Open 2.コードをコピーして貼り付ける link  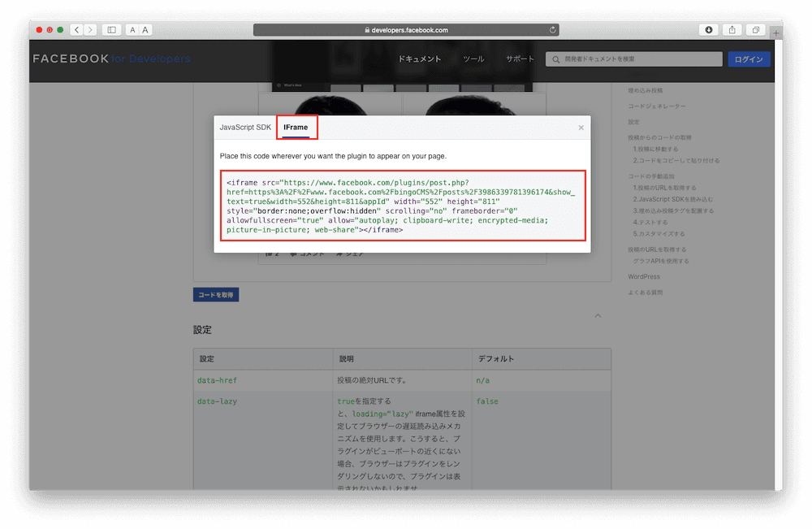[676, 161]
